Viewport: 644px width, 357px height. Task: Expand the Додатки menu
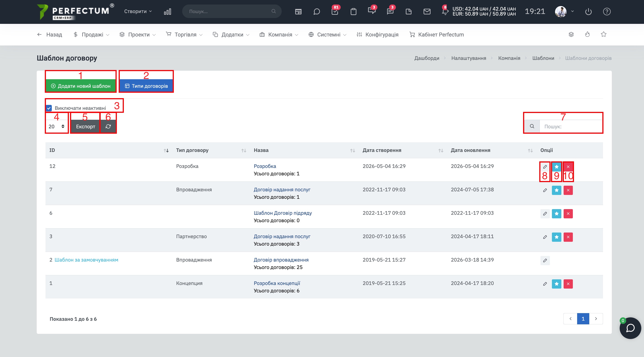(231, 34)
